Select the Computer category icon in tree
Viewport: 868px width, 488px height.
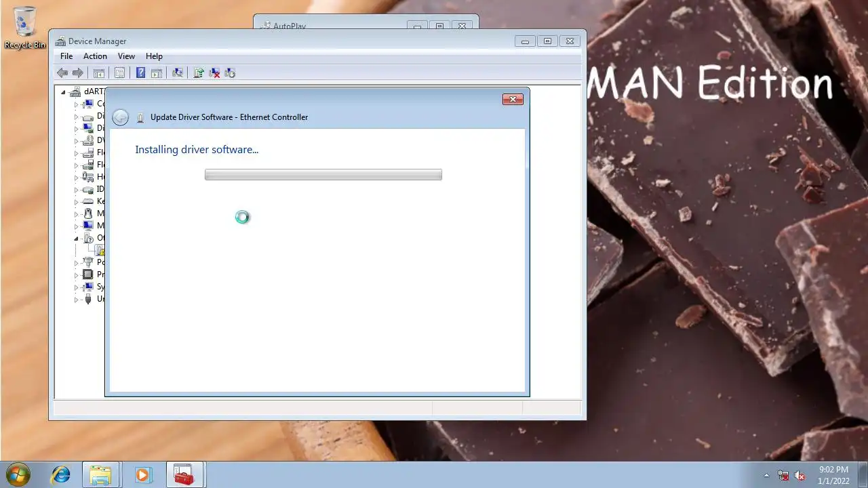[87, 104]
